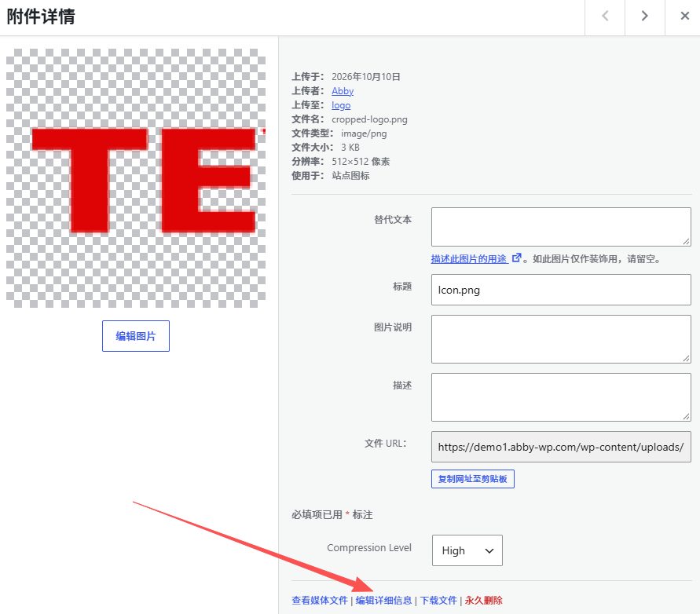This screenshot has width=700, height=614.
Task: Open the logo uploaded-to link
Action: (341, 105)
